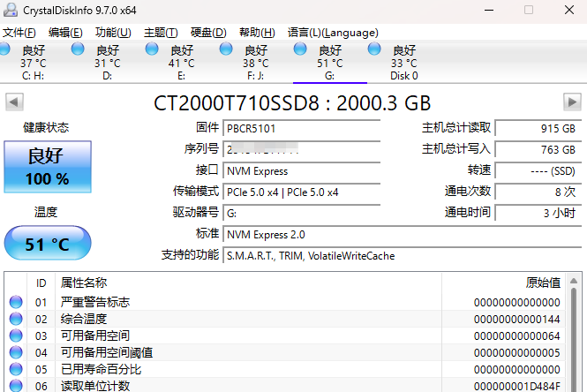
Task: Click the firmware field PBCR5101
Action: (x=302, y=128)
